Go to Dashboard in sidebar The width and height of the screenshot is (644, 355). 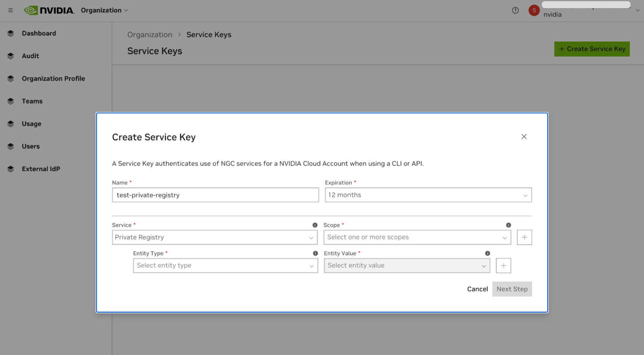[x=39, y=33]
